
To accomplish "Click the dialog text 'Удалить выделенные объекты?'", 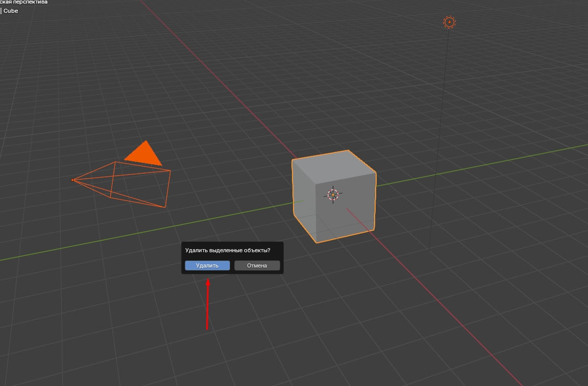I will click(228, 250).
